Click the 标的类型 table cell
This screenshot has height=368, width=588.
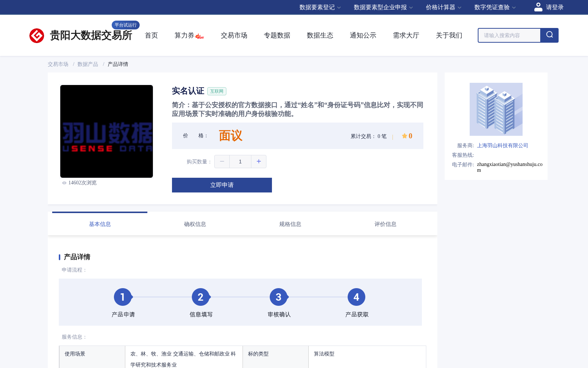tap(276, 357)
